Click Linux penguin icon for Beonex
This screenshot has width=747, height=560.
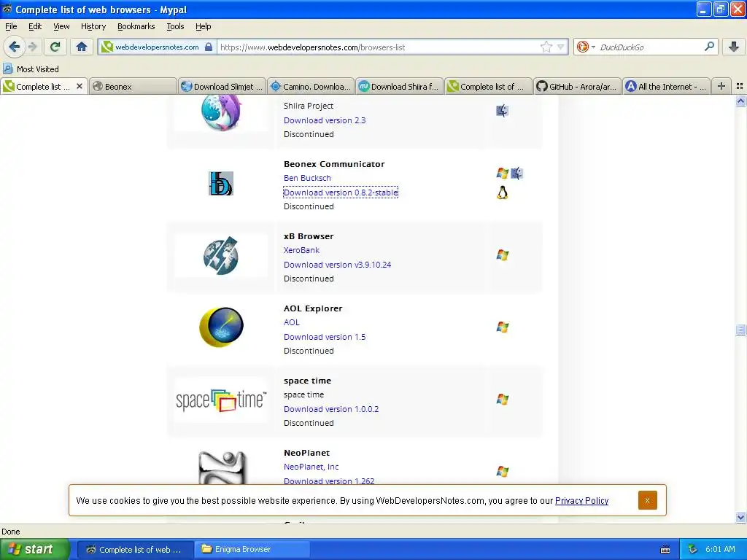(x=502, y=192)
